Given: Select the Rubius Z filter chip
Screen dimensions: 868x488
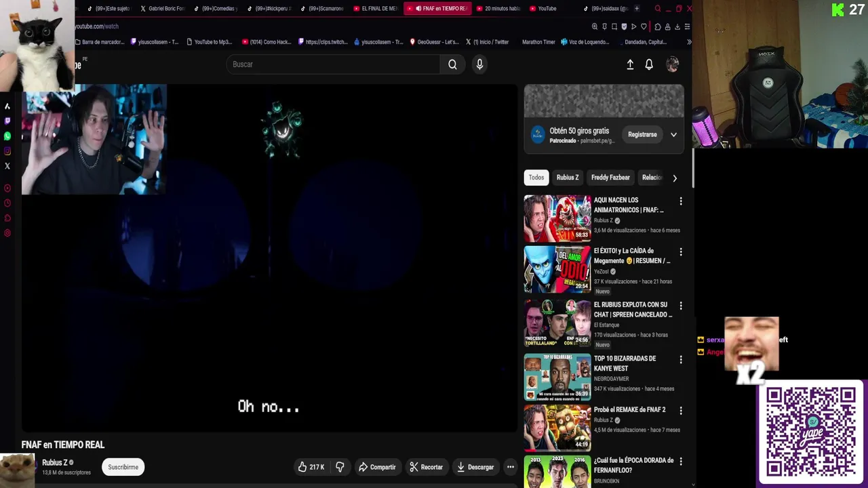Looking at the screenshot, I should point(568,178).
